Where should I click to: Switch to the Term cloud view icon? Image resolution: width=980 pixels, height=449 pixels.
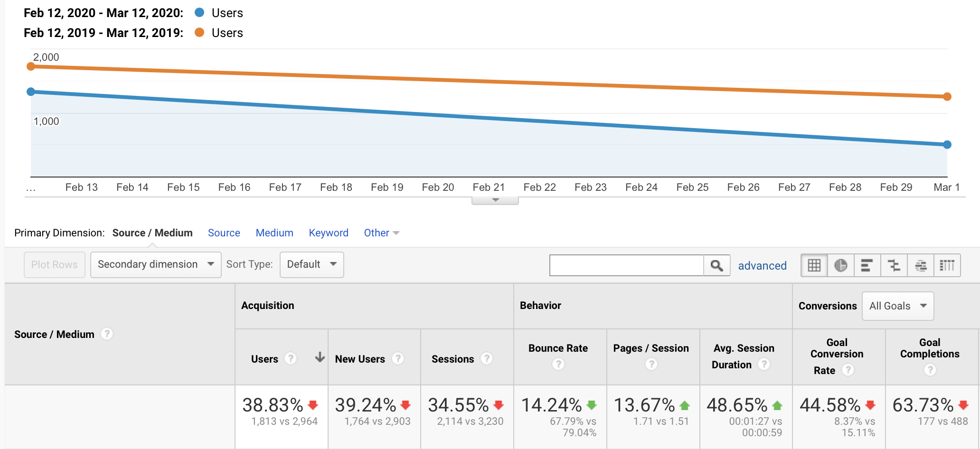pyautogui.click(x=920, y=265)
